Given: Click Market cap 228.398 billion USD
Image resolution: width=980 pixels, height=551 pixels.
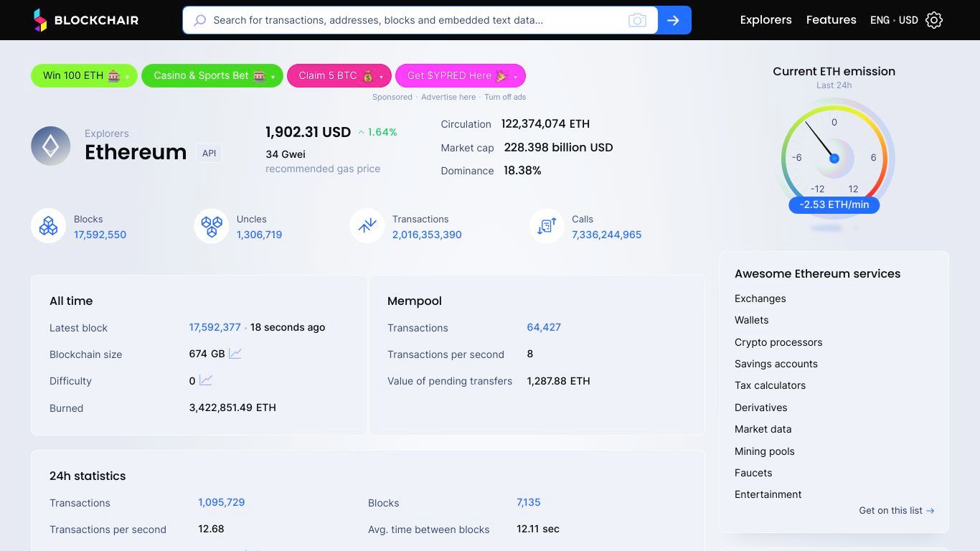Looking at the screenshot, I should [x=558, y=147].
